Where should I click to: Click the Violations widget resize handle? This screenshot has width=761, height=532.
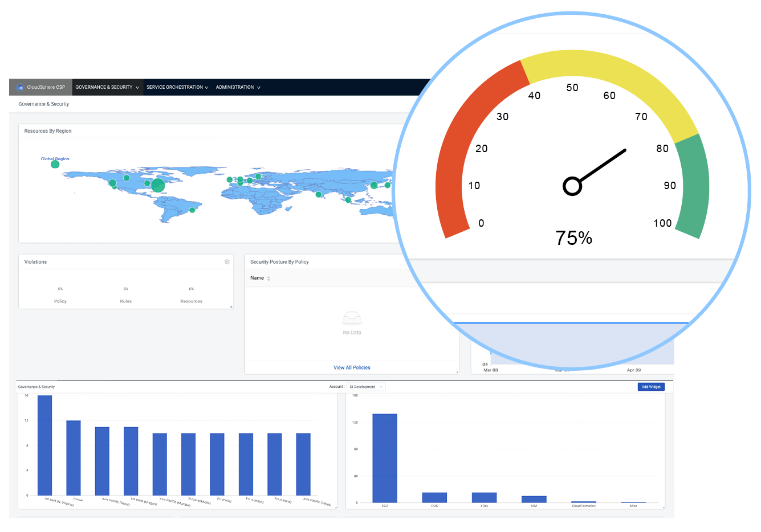pos(231,306)
